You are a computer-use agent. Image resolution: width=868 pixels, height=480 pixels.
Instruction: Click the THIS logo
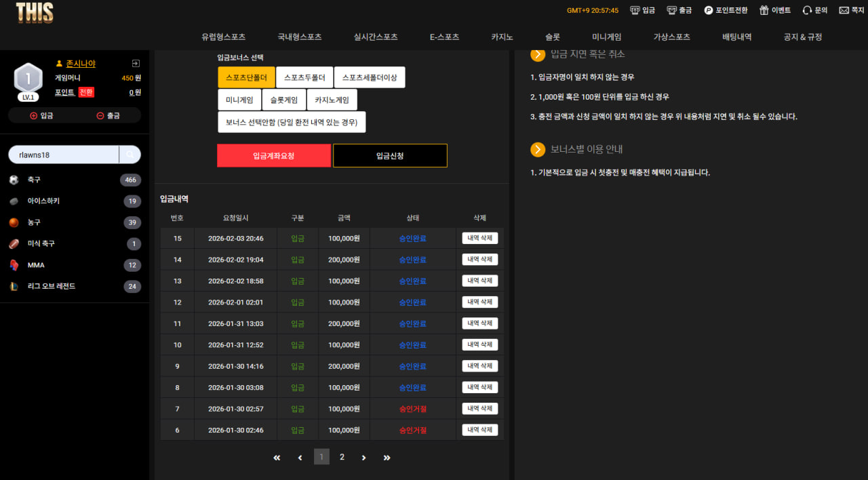(35, 13)
